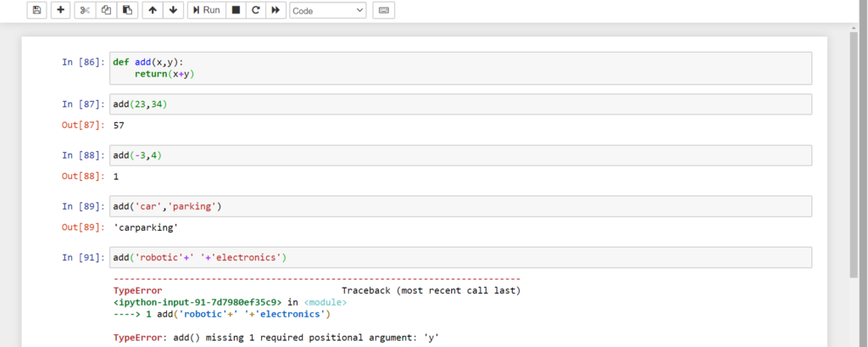Select the In [91] prompt label

tap(83, 257)
